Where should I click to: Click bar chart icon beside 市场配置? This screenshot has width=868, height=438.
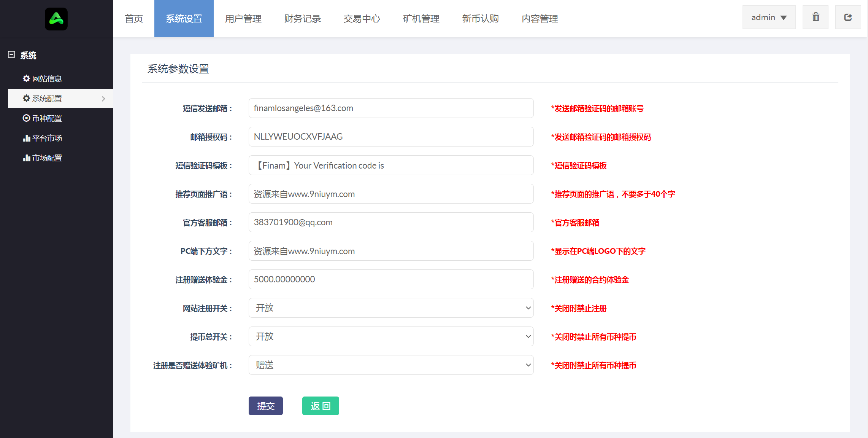click(26, 158)
